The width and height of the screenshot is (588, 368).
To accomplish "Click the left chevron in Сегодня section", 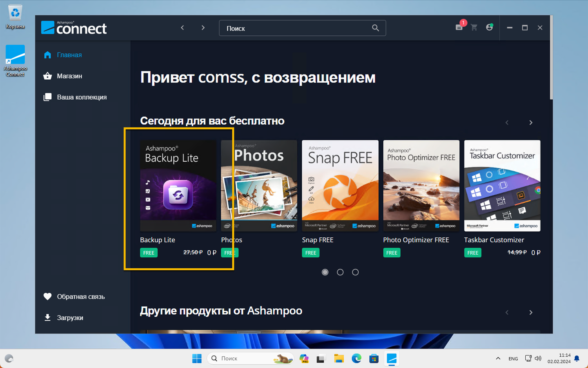I will [x=507, y=122].
